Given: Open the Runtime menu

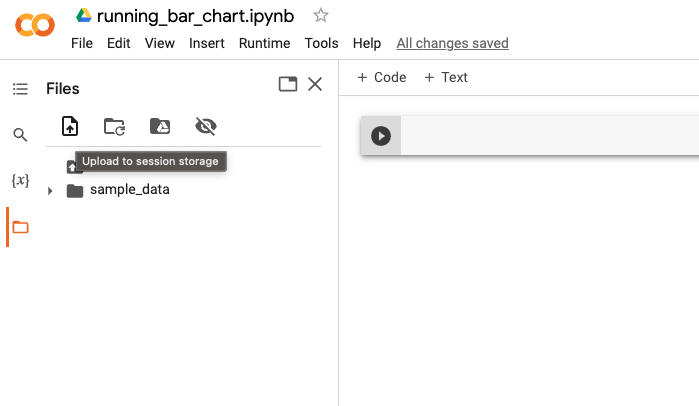Looking at the screenshot, I should tap(264, 43).
